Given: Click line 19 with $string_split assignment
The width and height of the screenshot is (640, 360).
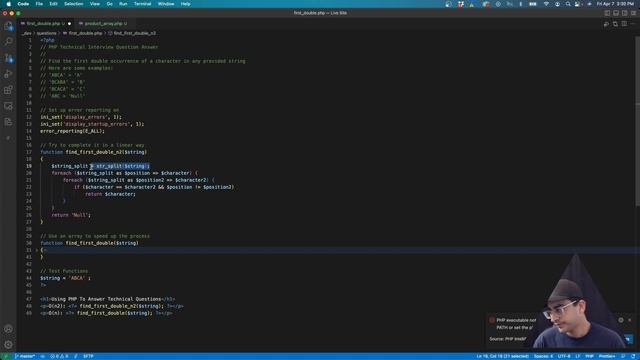Looking at the screenshot, I should click(x=100, y=166).
